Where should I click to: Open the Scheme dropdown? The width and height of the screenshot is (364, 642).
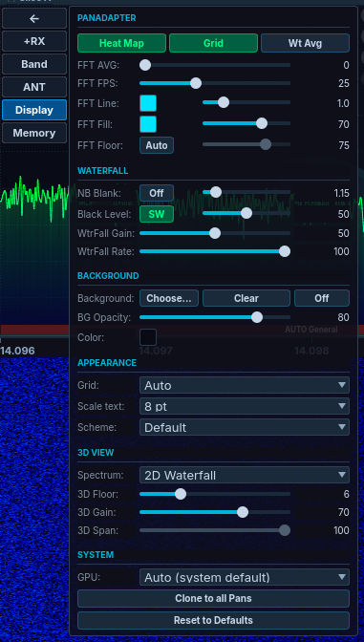tap(245, 427)
